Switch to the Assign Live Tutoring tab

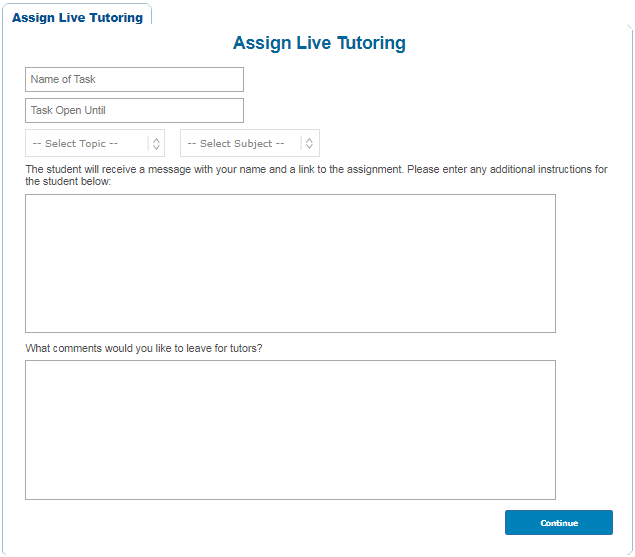pyautogui.click(x=77, y=17)
